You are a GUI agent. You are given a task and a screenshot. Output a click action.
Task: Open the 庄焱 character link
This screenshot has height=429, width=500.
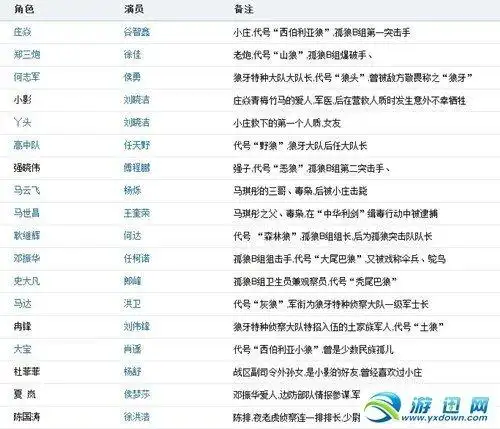coord(22,32)
